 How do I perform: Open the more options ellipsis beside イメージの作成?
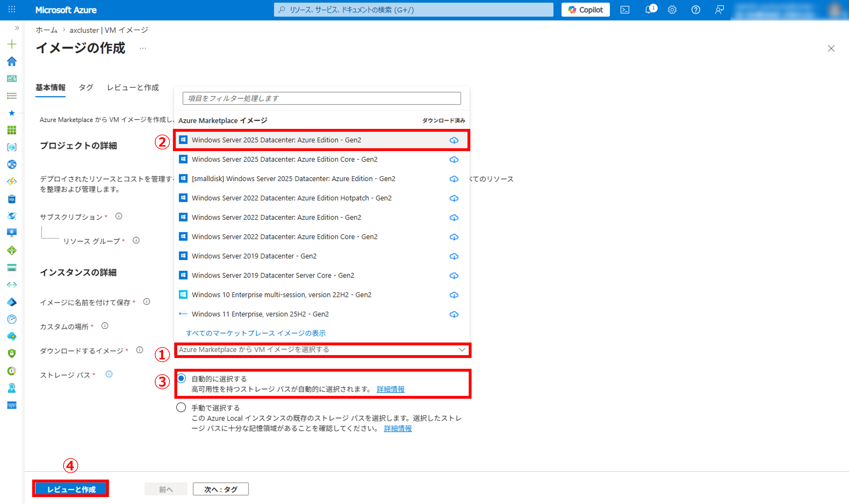tap(143, 48)
